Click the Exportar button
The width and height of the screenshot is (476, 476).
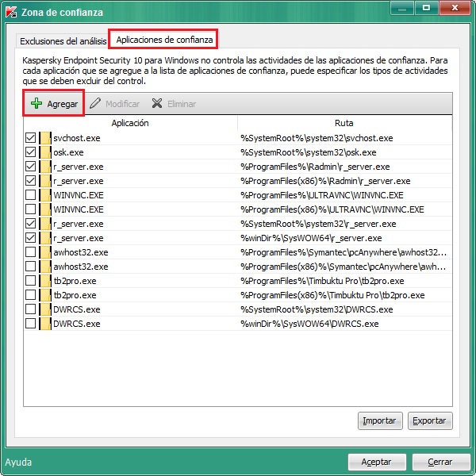(x=430, y=420)
